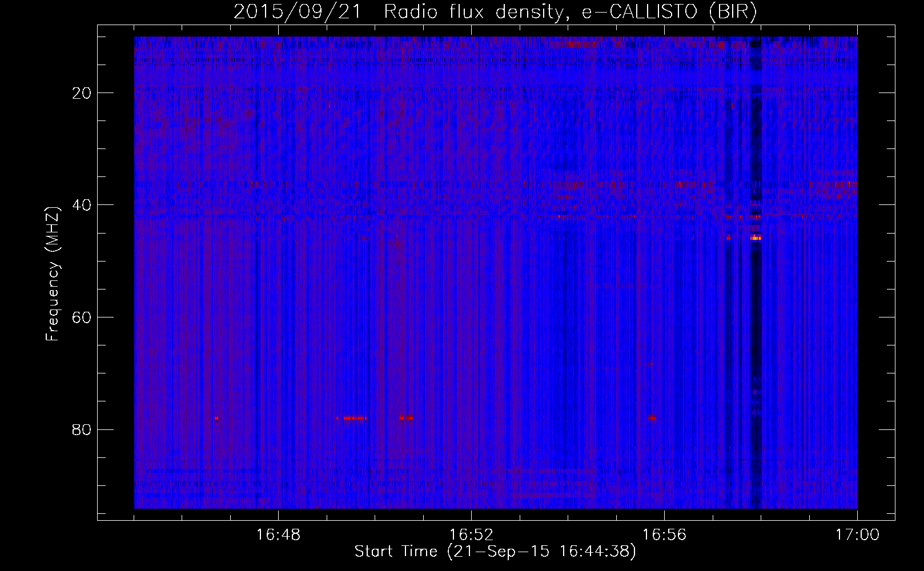Click the 80 MHz frequency tick label

pyautogui.click(x=82, y=429)
